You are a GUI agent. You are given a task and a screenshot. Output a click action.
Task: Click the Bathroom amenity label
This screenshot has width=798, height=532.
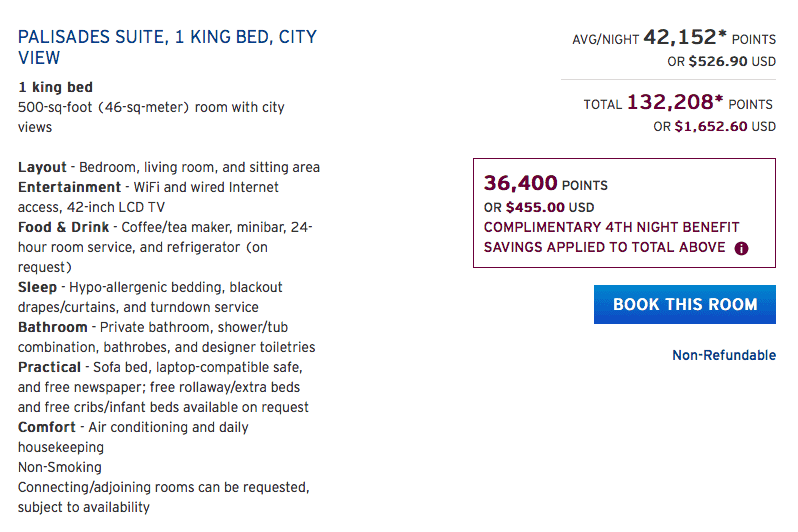click(x=52, y=327)
